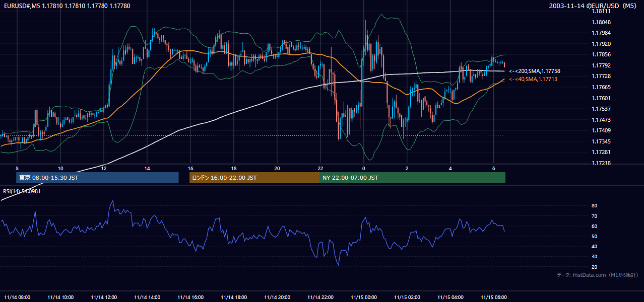The width and height of the screenshot is (644, 302).
Task: Click price axis value 1.17281
Action: coord(601,152)
